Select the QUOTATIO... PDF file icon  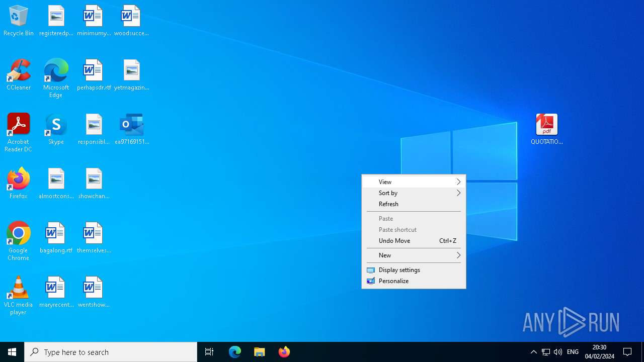tap(547, 130)
